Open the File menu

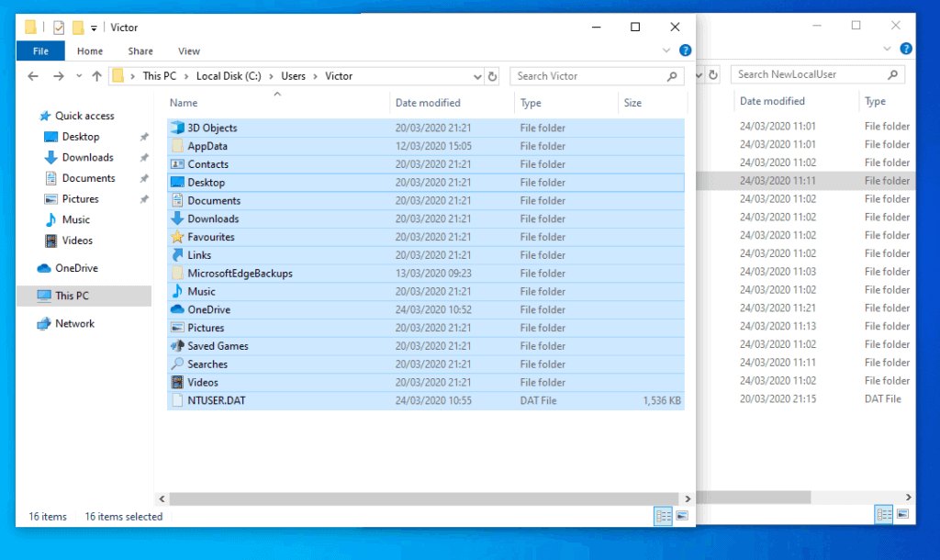[x=40, y=51]
